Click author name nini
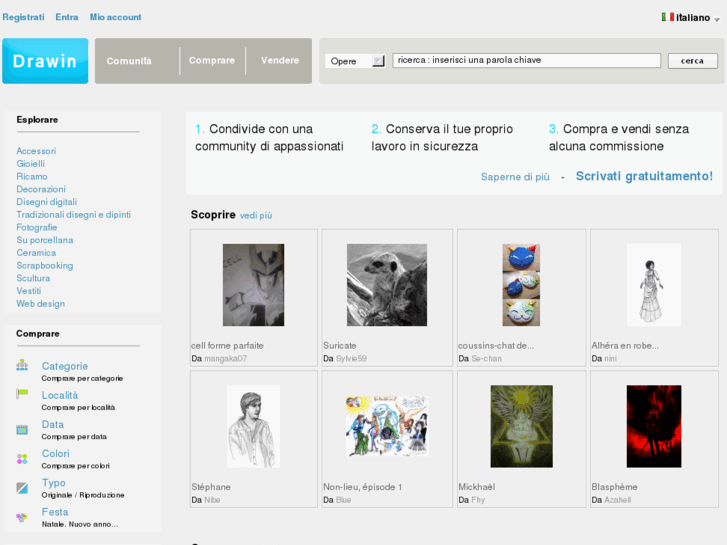Image resolution: width=727 pixels, height=545 pixels. [x=611, y=359]
